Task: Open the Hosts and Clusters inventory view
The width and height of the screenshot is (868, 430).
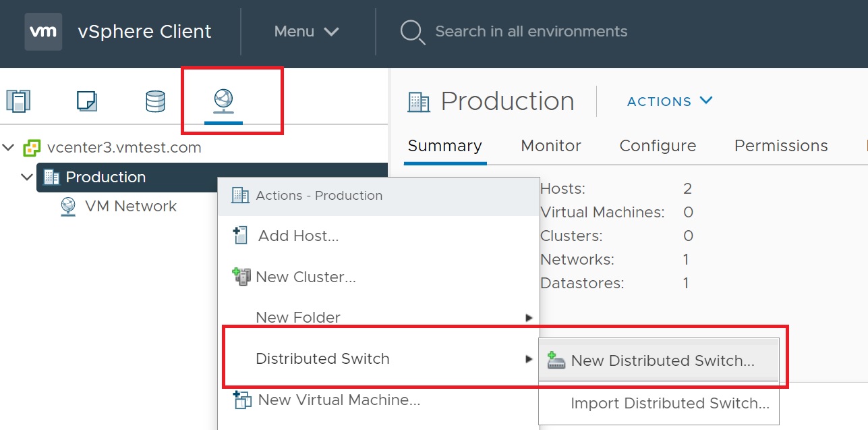Action: coord(18,101)
